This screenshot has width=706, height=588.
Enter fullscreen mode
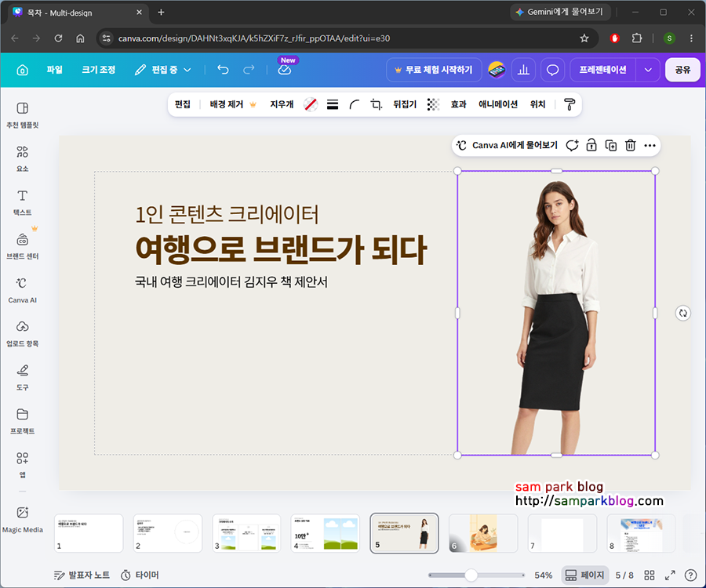pos(670,575)
